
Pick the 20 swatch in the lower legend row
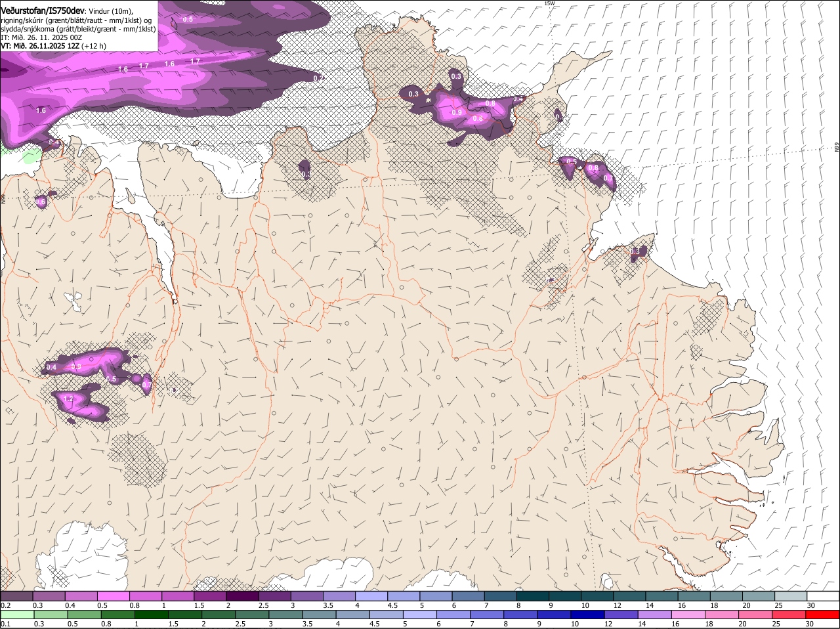[x=755, y=615]
